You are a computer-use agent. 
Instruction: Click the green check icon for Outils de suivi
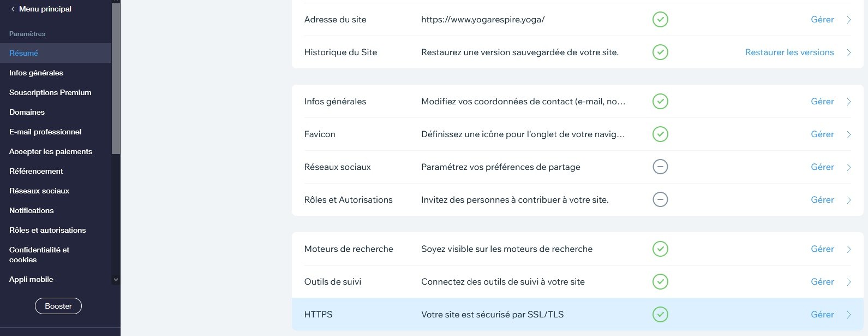point(660,281)
